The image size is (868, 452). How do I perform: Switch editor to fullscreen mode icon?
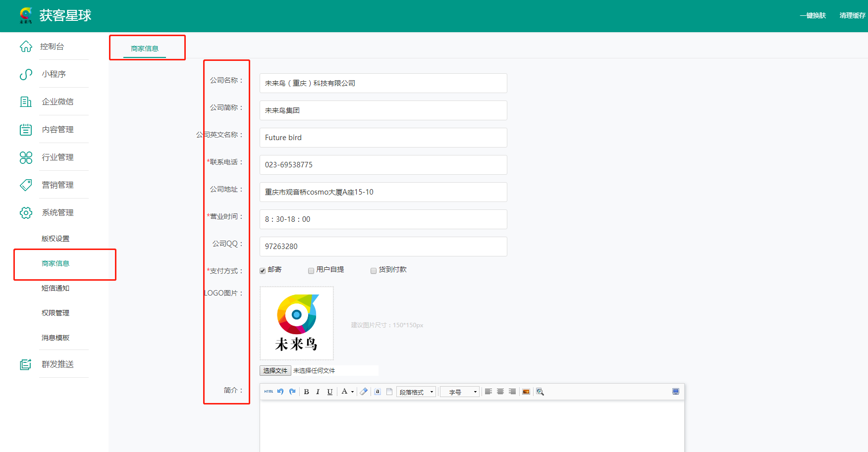point(675,392)
